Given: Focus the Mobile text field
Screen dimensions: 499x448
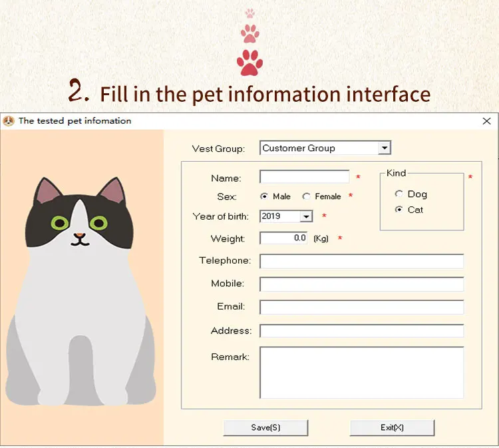Looking at the screenshot, I should click(x=361, y=284).
